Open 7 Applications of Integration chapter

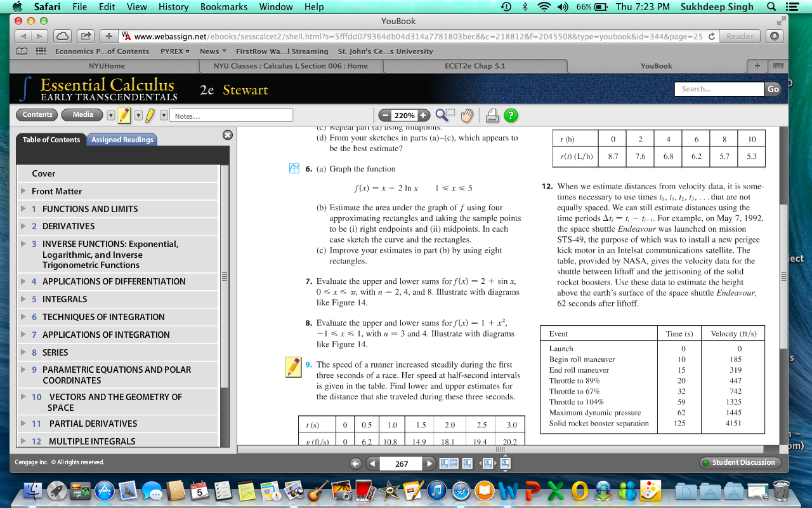[117, 335]
